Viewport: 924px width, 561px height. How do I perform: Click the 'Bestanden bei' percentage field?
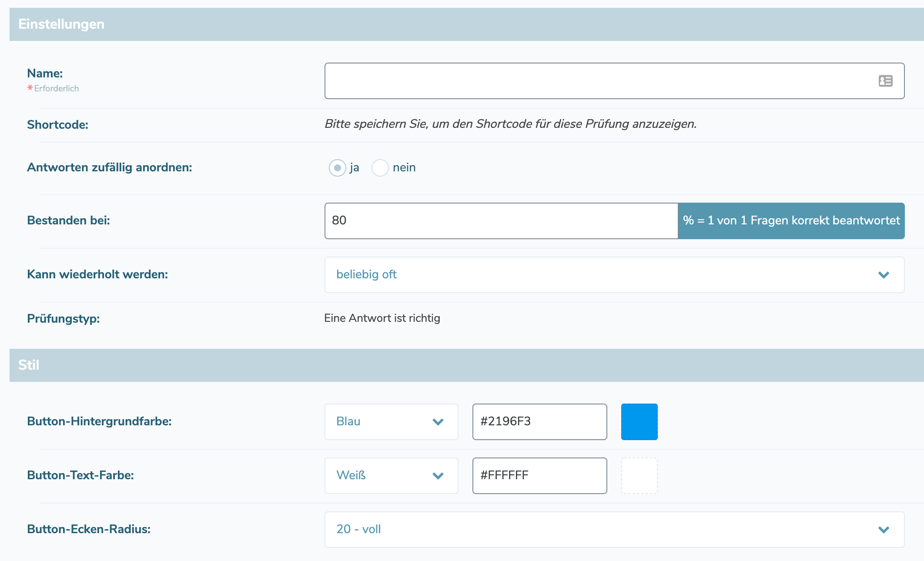[500, 221]
